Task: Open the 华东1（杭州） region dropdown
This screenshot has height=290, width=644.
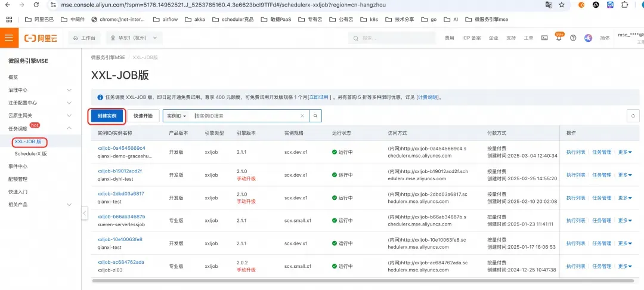Action: (134, 38)
